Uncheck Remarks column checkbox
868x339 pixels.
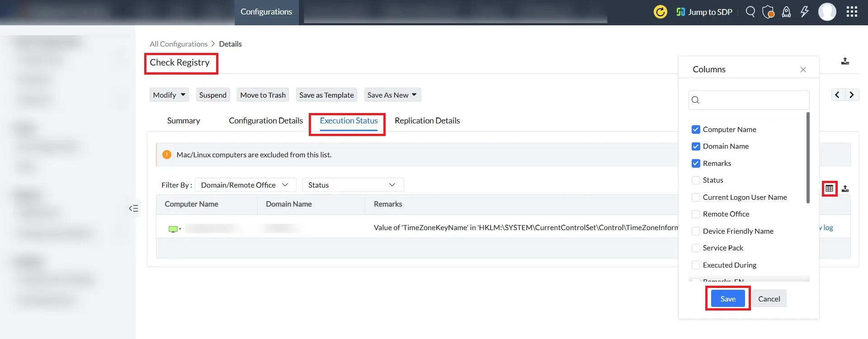[696, 164]
